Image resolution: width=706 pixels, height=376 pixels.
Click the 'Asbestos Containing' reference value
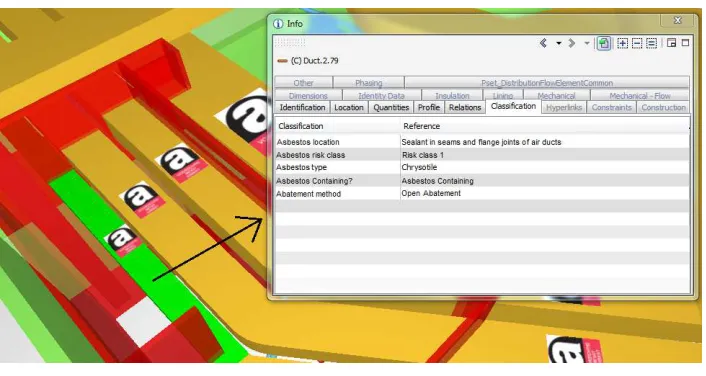tap(437, 181)
